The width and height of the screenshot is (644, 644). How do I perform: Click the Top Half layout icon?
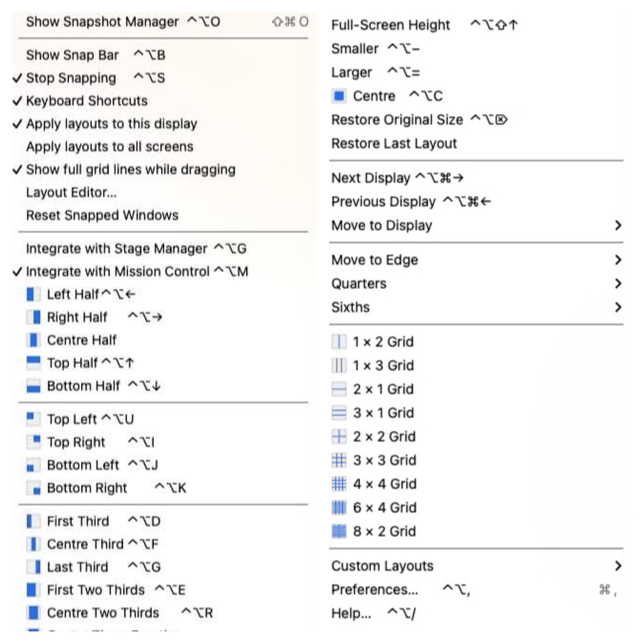tap(33, 363)
